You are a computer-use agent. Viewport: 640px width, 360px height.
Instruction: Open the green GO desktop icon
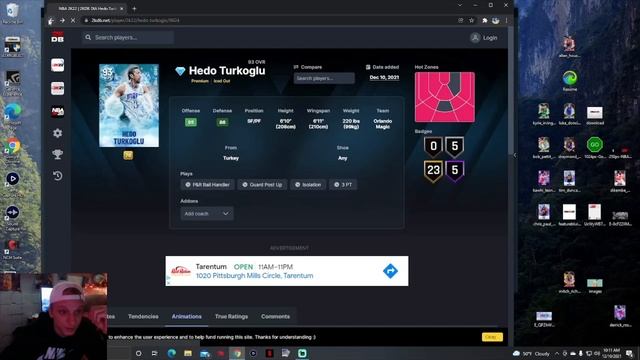click(x=594, y=147)
